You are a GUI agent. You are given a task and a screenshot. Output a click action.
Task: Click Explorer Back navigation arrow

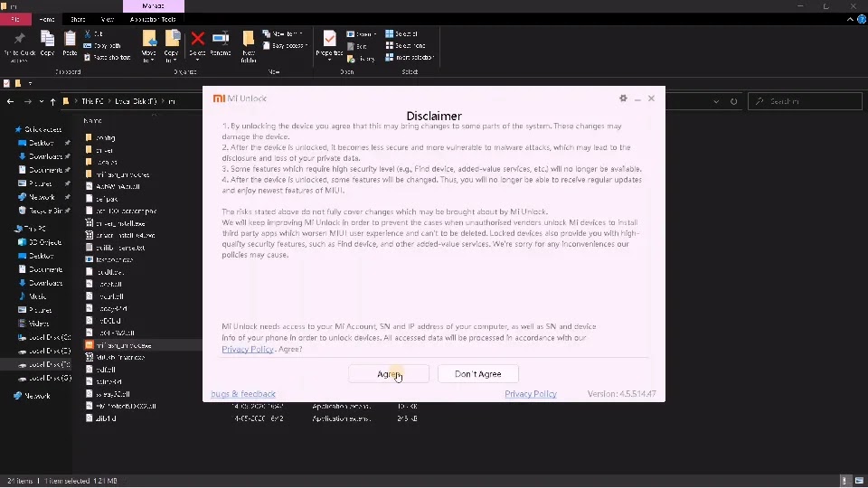[x=11, y=101]
